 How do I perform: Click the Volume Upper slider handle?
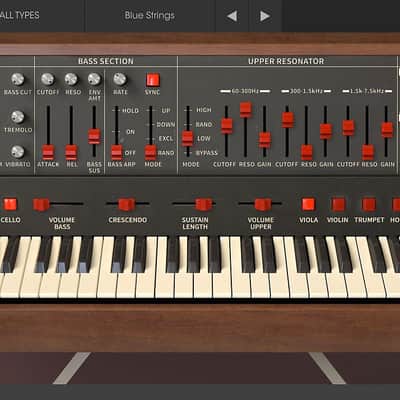(x=263, y=204)
